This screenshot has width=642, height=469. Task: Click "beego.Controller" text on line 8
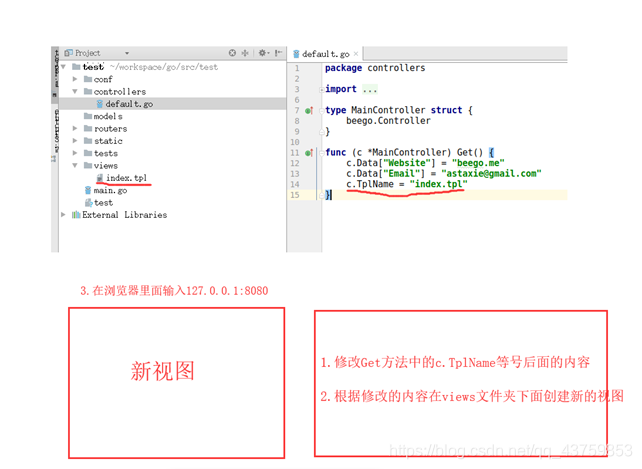click(x=388, y=121)
